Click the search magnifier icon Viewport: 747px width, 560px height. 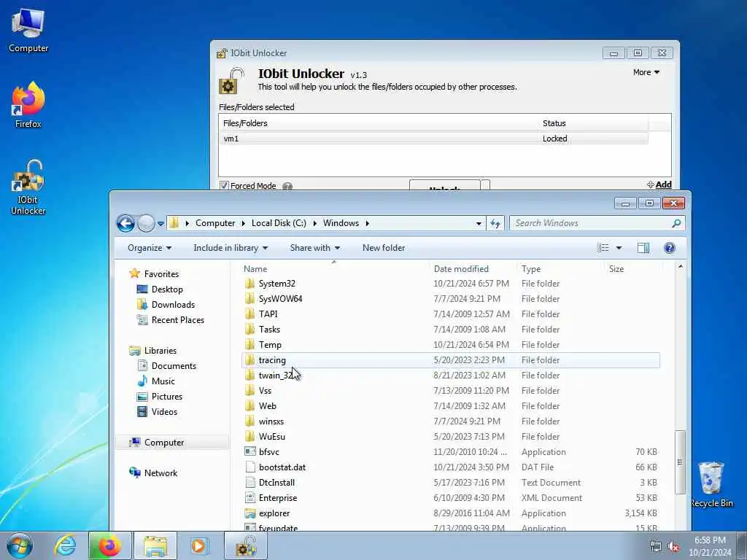[676, 223]
